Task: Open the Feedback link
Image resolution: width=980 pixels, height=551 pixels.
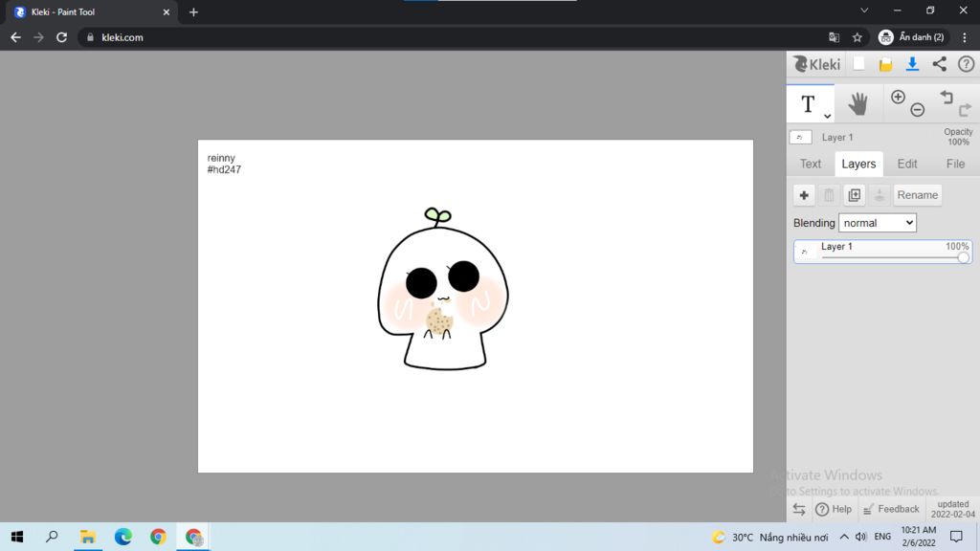Action: point(891,509)
